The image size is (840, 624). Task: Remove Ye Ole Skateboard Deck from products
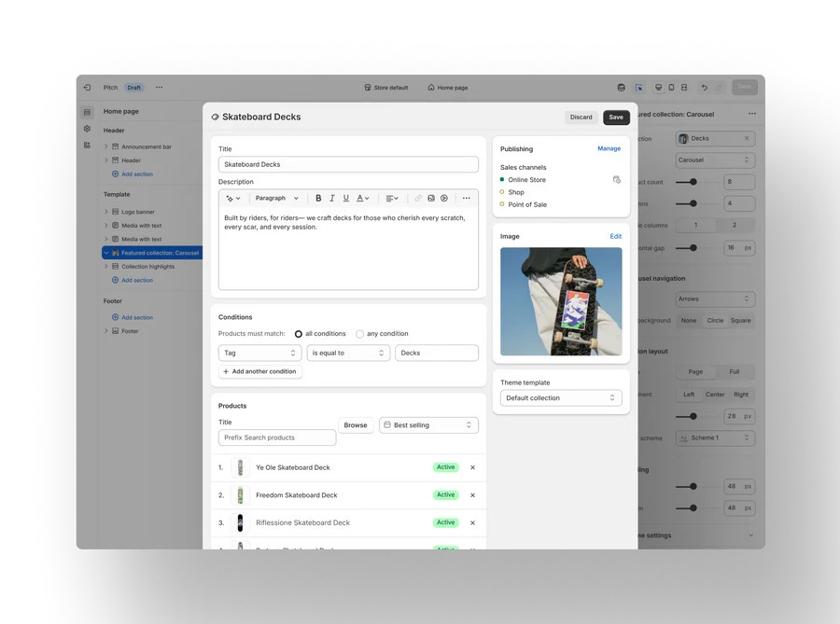click(472, 467)
